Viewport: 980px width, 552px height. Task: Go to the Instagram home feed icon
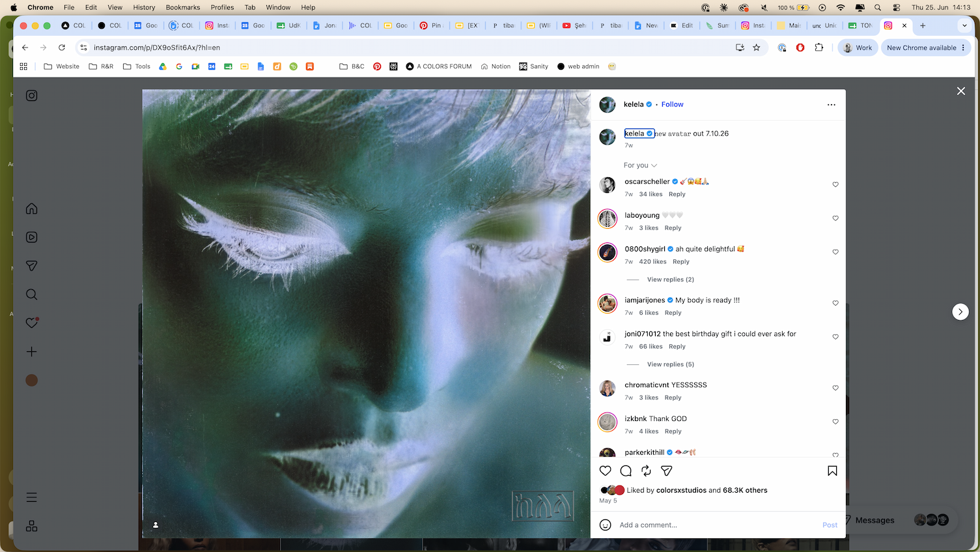(x=31, y=209)
